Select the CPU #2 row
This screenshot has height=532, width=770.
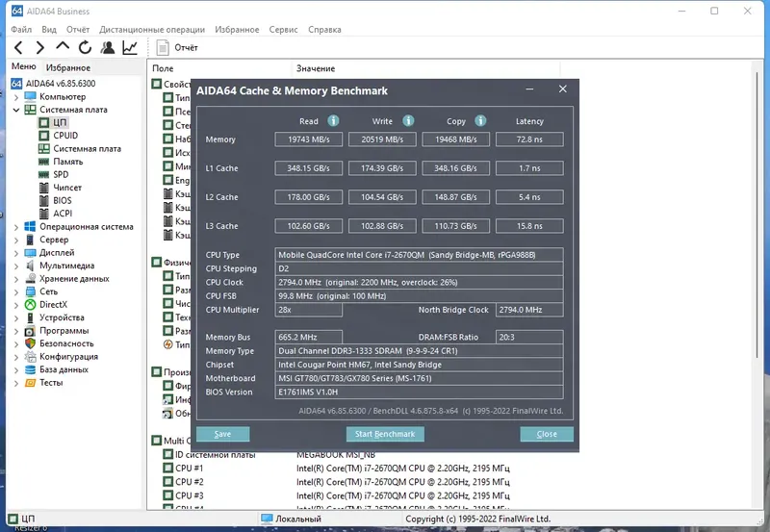336,482
